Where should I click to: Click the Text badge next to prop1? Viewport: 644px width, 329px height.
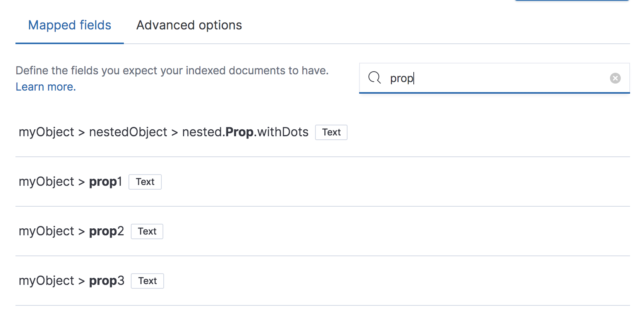[145, 182]
